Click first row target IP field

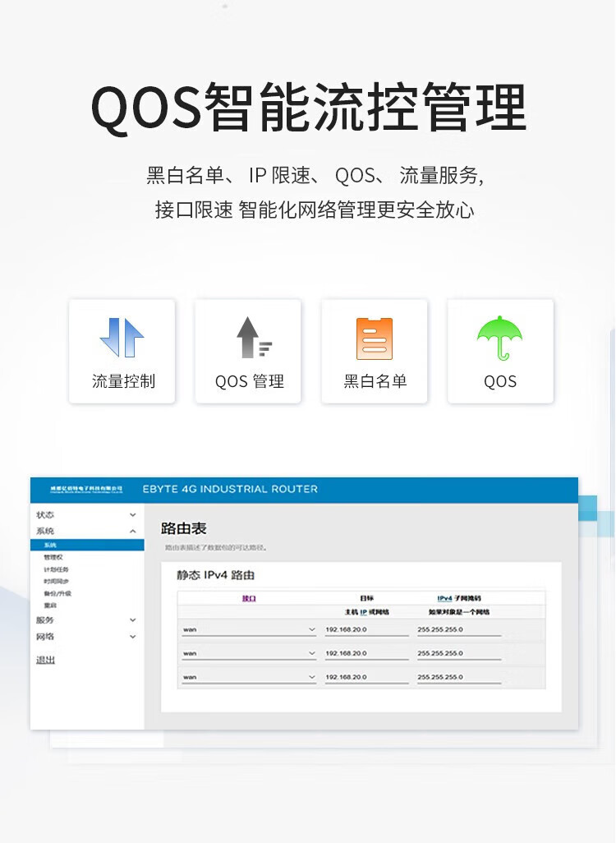click(x=365, y=630)
